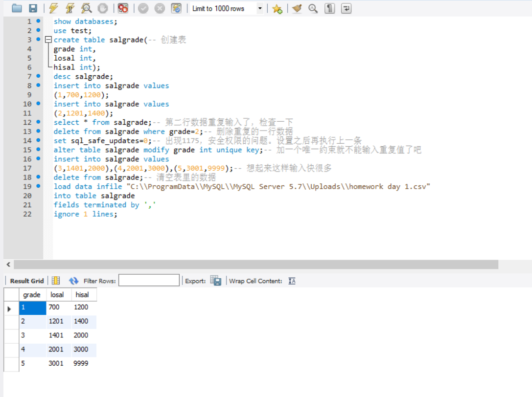Execute the query with the lightning bolt icon
Screen dimensions: 532x397
[x=54, y=8]
